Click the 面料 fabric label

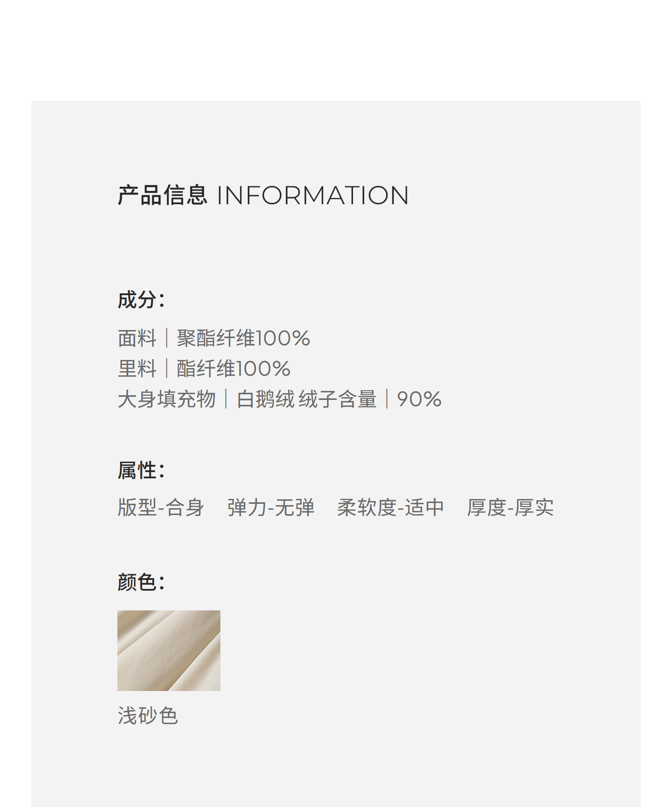[137, 338]
